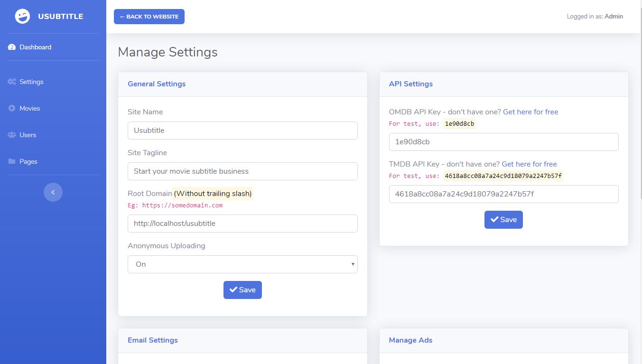Select the Root Domain text field
This screenshot has height=364, width=642.
pyautogui.click(x=242, y=224)
